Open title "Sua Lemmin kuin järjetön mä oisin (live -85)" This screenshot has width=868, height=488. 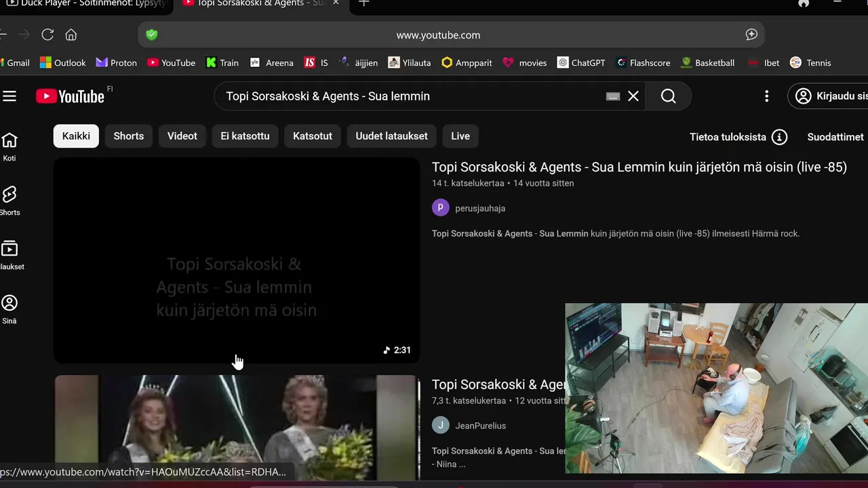(639, 167)
